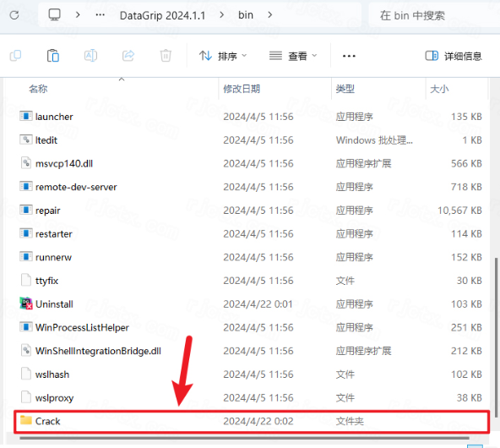500x448 pixels.
Task: Click the wslproxy file icon
Action: click(26, 397)
